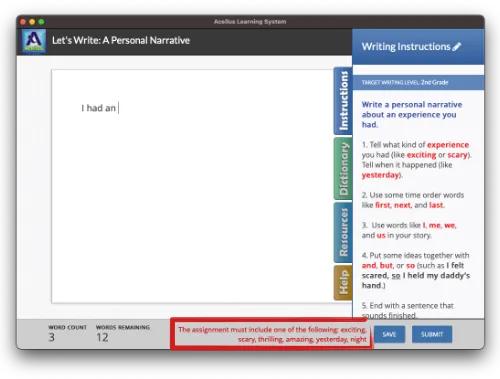
Task: Click the red required-words warning message
Action: pos(272,334)
